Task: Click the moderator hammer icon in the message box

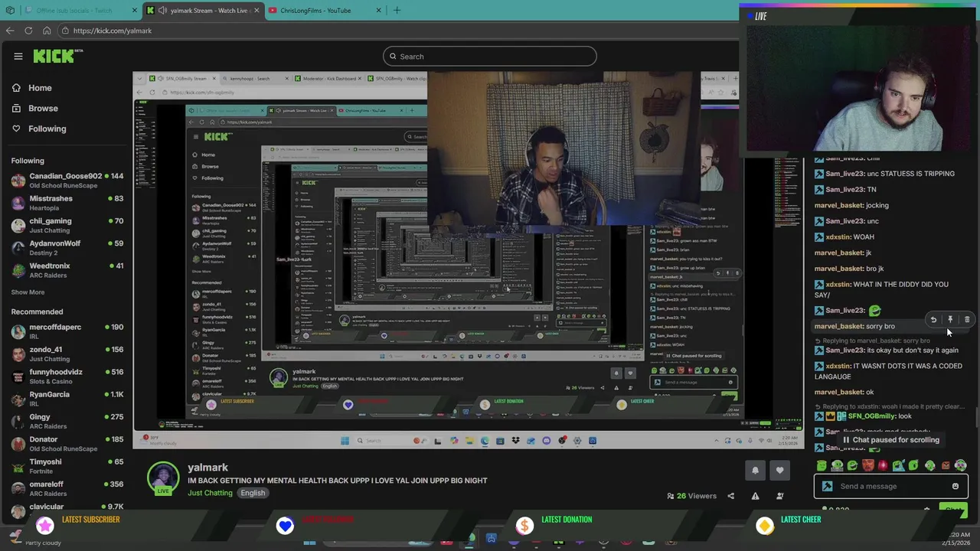Action: 828,486
